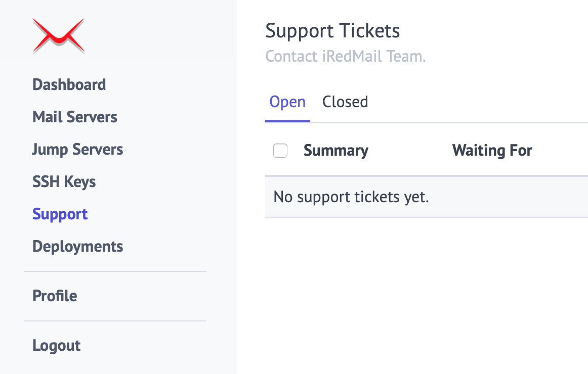Select Support in the sidebar
Image resolution: width=588 pixels, height=374 pixels.
(60, 214)
